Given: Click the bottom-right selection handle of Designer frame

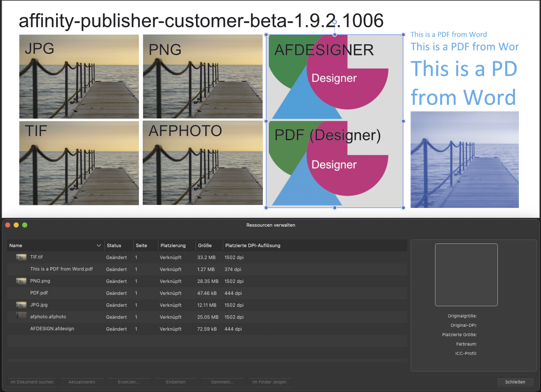Looking at the screenshot, I should pyautogui.click(x=403, y=208).
